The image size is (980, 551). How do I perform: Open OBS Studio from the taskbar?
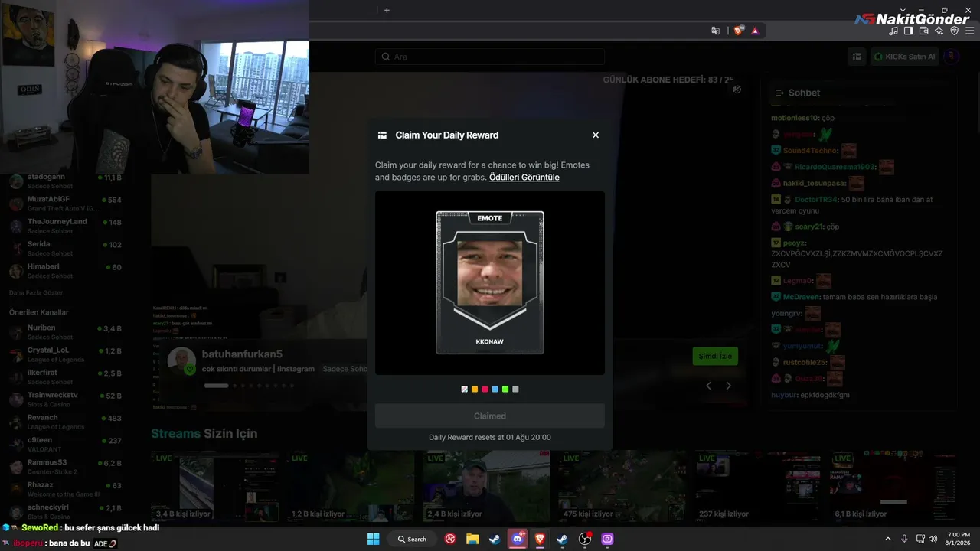(585, 539)
